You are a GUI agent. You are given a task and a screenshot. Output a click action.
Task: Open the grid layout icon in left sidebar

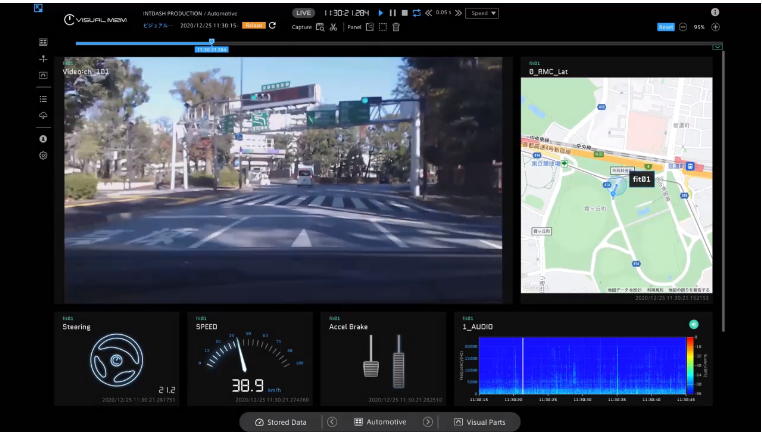(43, 42)
